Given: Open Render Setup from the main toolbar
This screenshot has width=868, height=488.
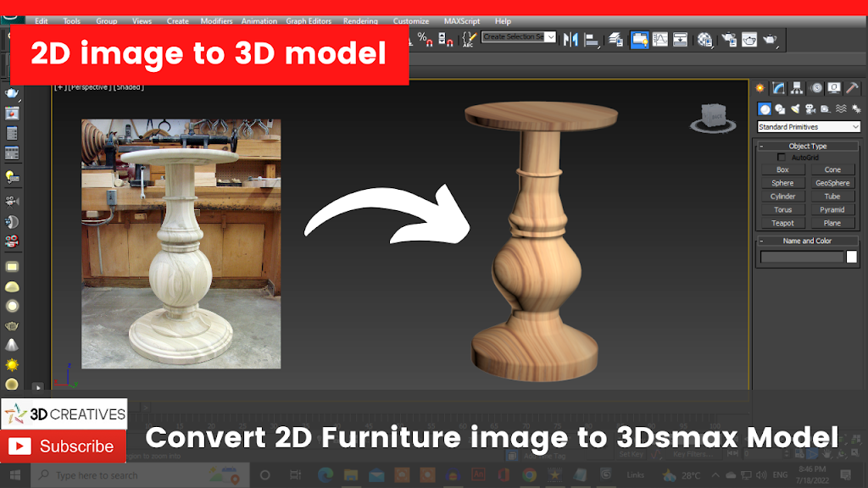Looking at the screenshot, I should tap(728, 38).
